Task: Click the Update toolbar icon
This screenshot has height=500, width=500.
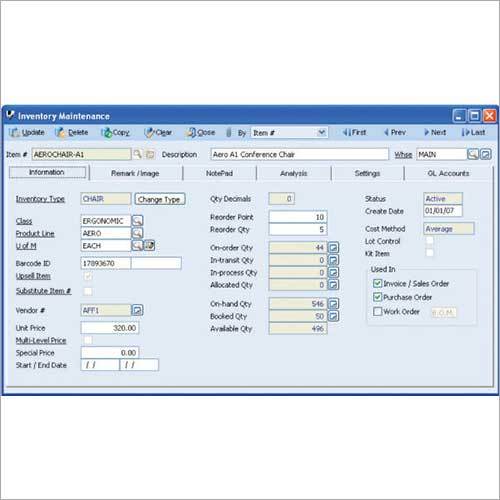Action: [x=14, y=133]
